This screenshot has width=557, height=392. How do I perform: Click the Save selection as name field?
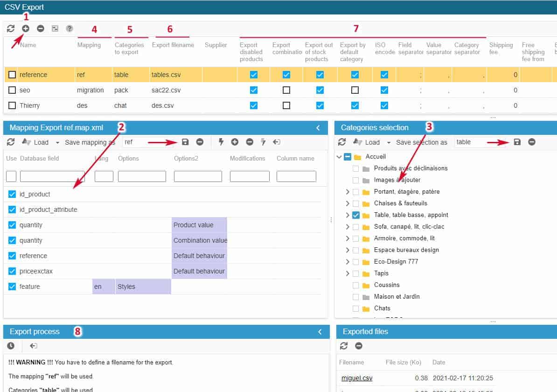(x=480, y=142)
